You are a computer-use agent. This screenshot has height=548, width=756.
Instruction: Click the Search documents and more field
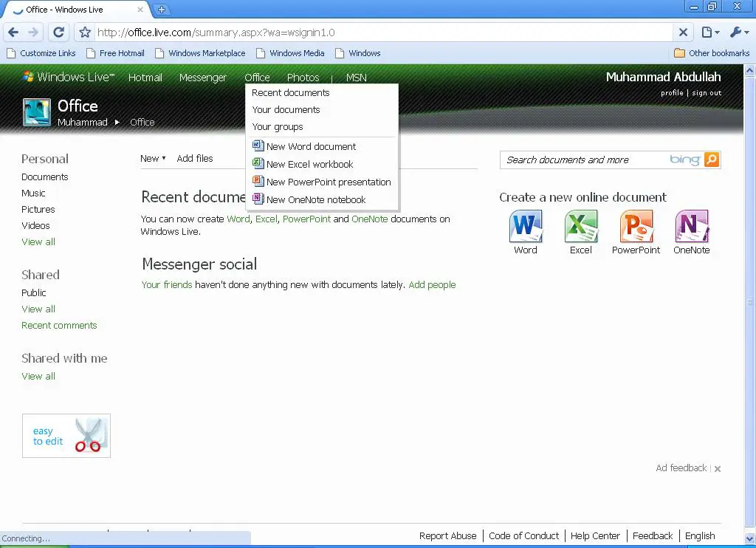583,160
